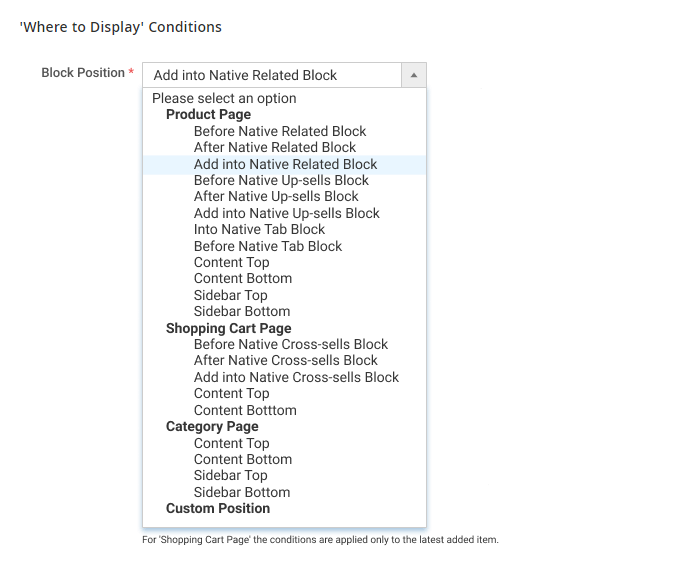Click the Block Position select field
This screenshot has height=580, width=685.
(284, 75)
